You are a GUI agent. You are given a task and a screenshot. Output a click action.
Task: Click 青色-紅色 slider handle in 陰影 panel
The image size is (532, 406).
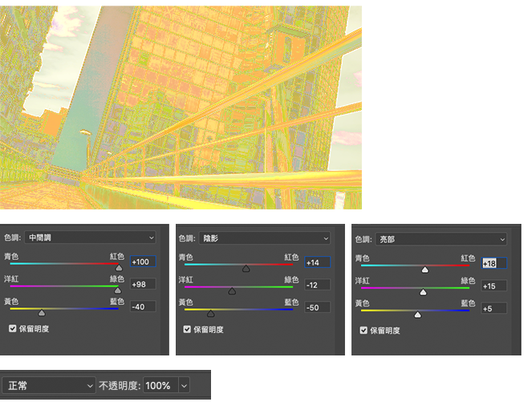[246, 269]
